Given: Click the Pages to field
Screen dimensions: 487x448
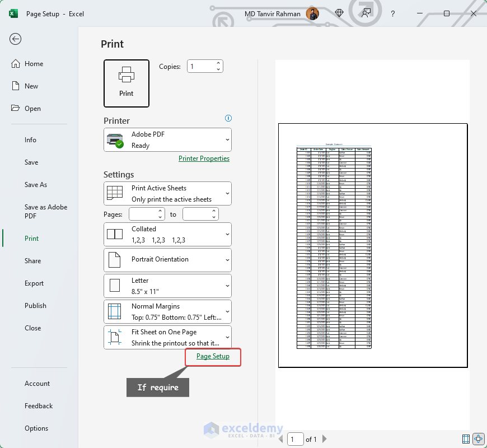Looking at the screenshot, I should [x=196, y=214].
